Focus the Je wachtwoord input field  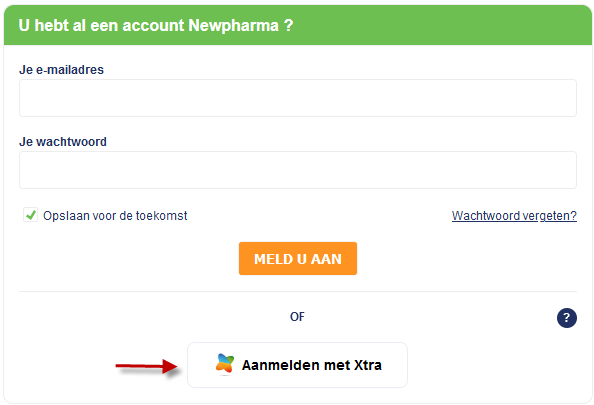(298, 170)
